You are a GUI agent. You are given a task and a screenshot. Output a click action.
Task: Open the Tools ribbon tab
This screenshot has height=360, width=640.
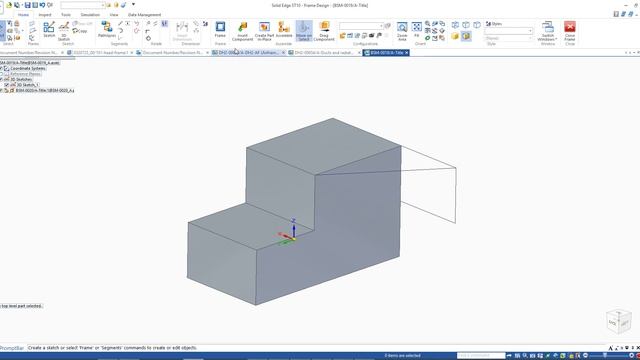pos(66,15)
